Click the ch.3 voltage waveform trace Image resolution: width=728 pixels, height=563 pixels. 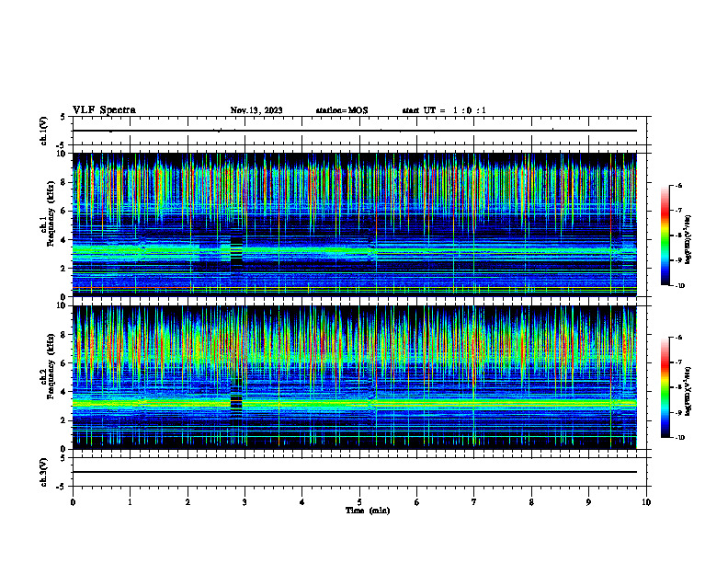click(x=354, y=472)
